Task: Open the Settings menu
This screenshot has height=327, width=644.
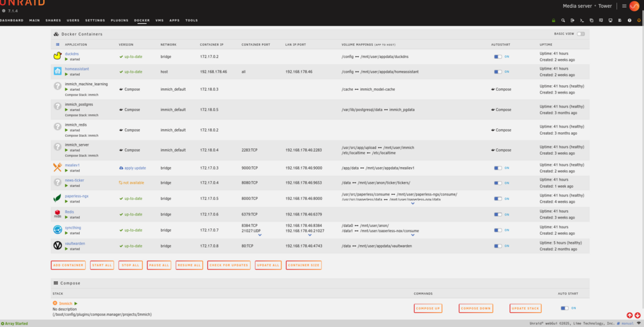Action: pos(95,20)
